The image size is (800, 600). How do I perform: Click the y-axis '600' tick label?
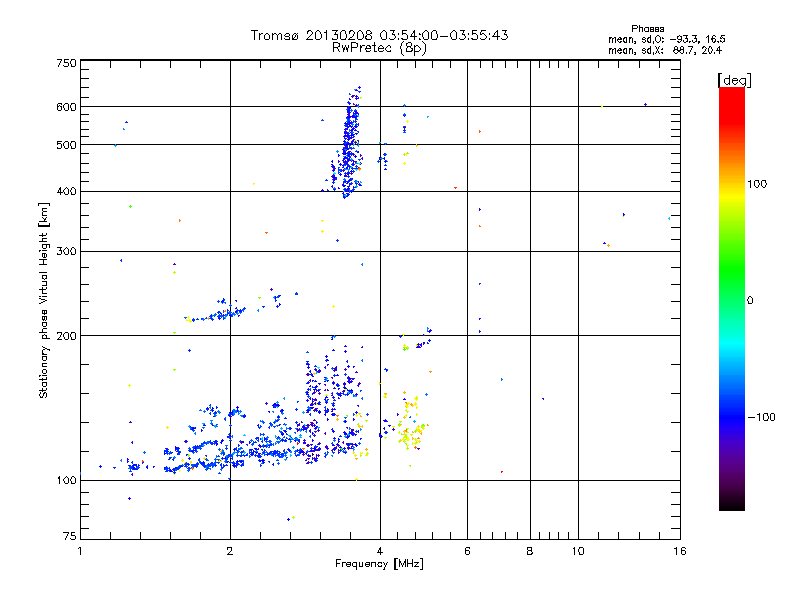tap(67, 107)
